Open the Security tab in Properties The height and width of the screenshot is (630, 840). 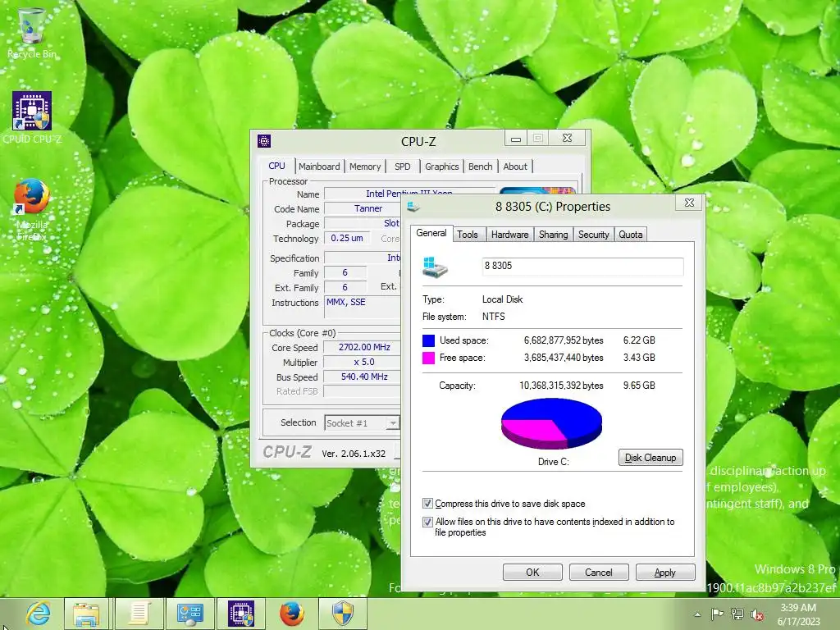(x=594, y=235)
